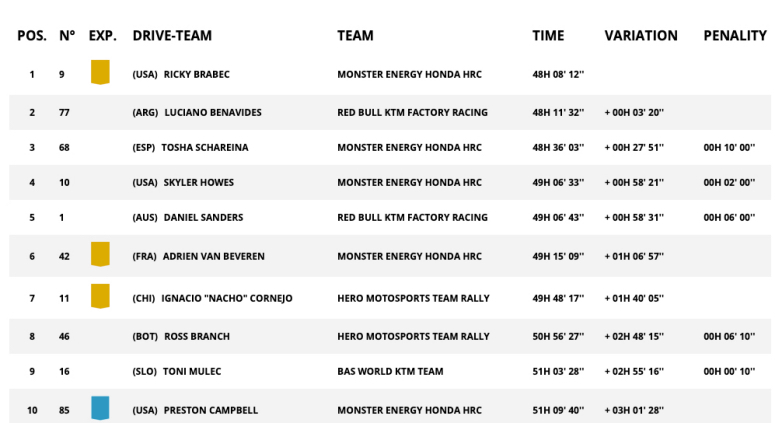
Task: Click the VARIATION column header
Action: click(641, 36)
